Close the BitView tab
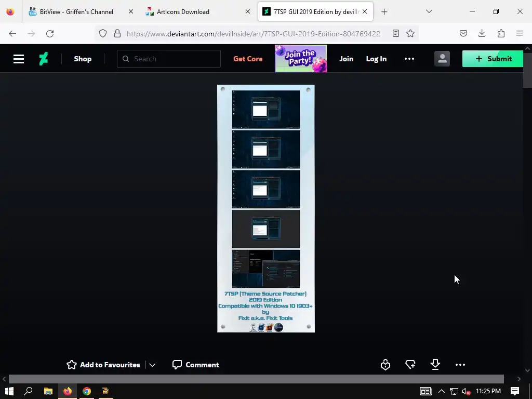Screen dimensions: 532x399 coord(131,12)
